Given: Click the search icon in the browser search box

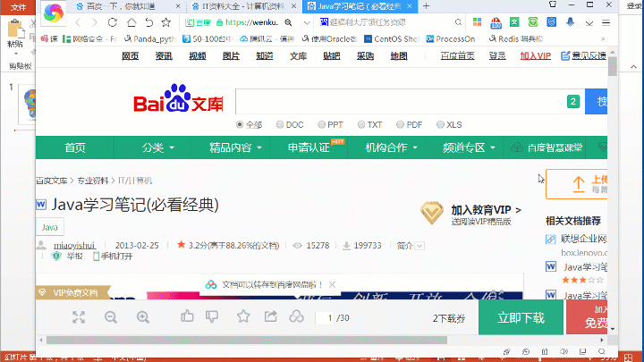Looking at the screenshot, I should coord(458,22).
